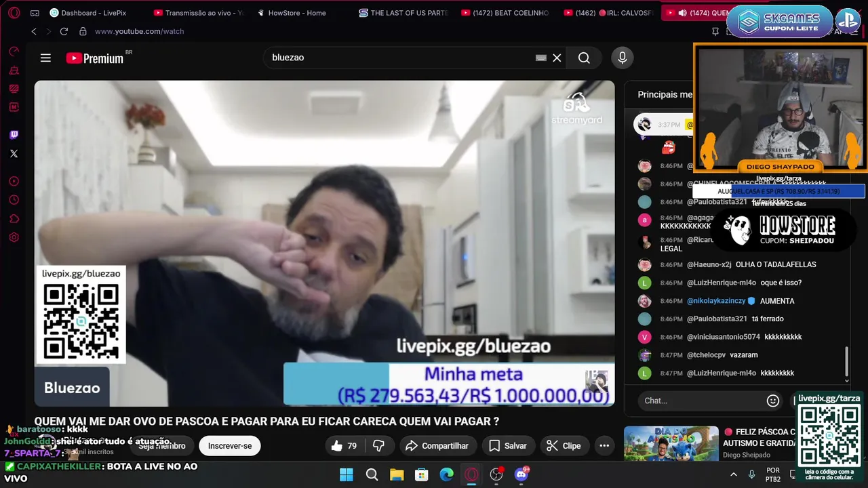Switch to Dashboard - LivePix tab
Screen dimensions: 868x488
pos(88,13)
